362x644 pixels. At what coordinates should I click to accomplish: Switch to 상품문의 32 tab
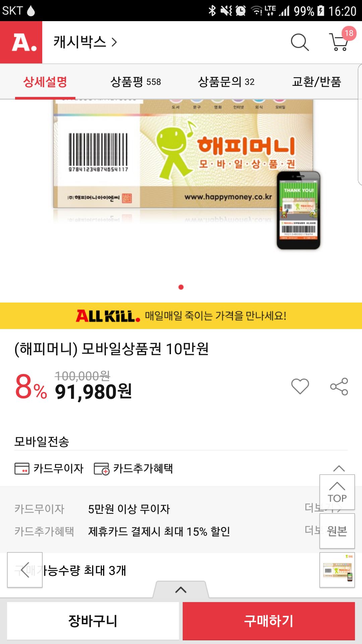tap(226, 82)
